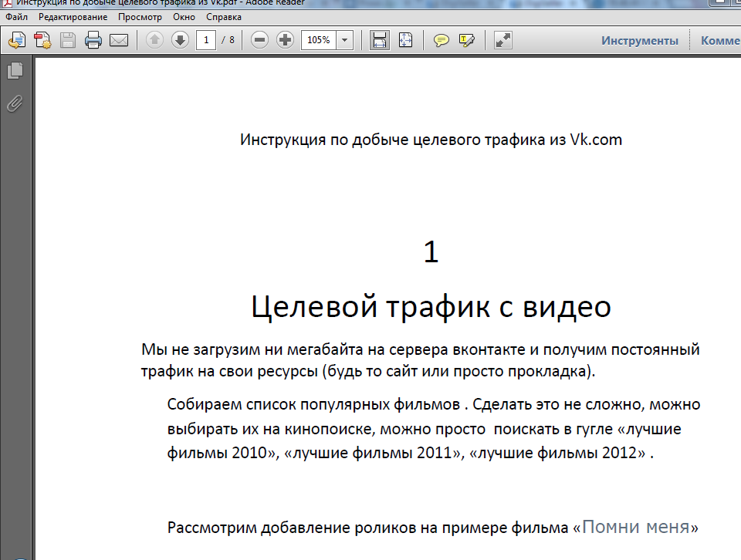The image size is (741, 560).
Task: Click the large chapter number 1
Action: tap(431, 251)
